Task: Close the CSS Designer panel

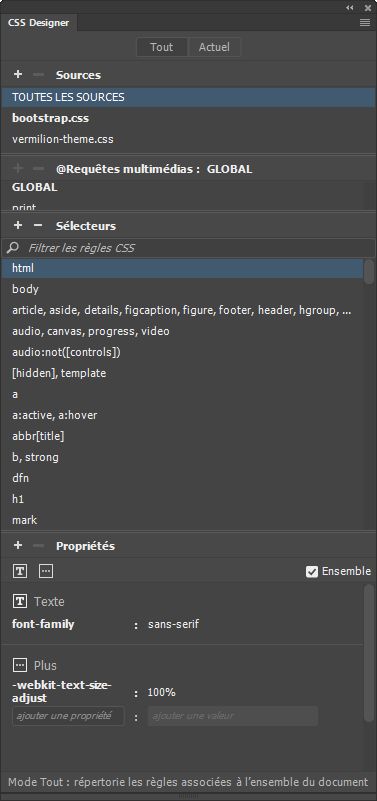Action: (368, 7)
